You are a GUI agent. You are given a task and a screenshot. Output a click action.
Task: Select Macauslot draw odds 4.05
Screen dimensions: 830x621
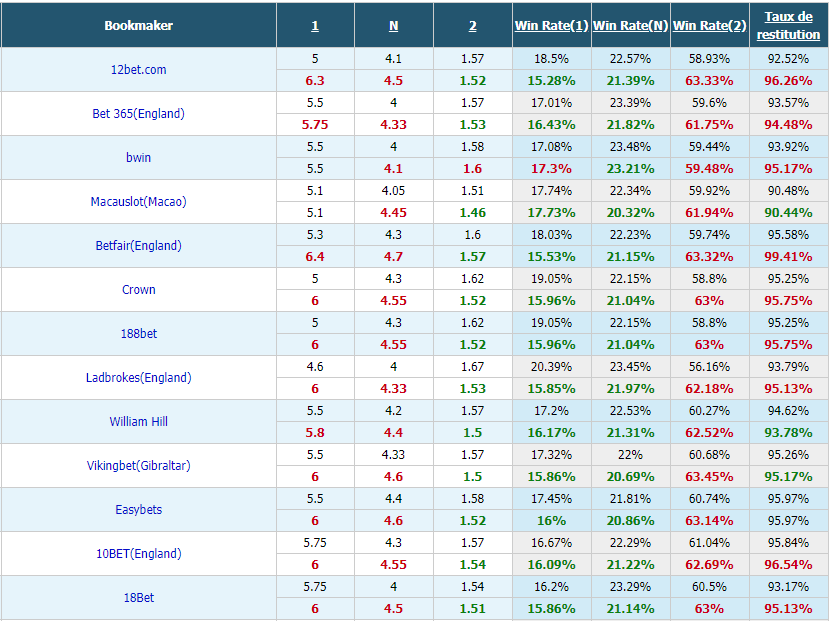[393, 190]
